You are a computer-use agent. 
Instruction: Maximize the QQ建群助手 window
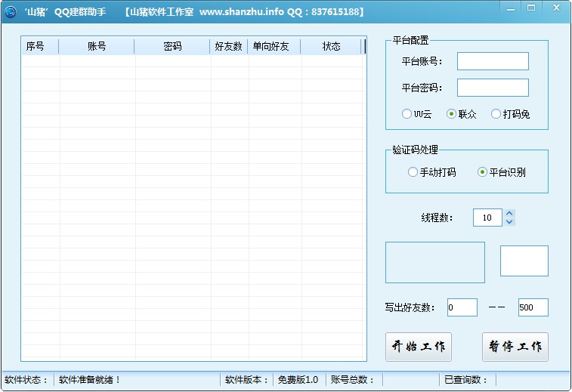click(x=531, y=8)
